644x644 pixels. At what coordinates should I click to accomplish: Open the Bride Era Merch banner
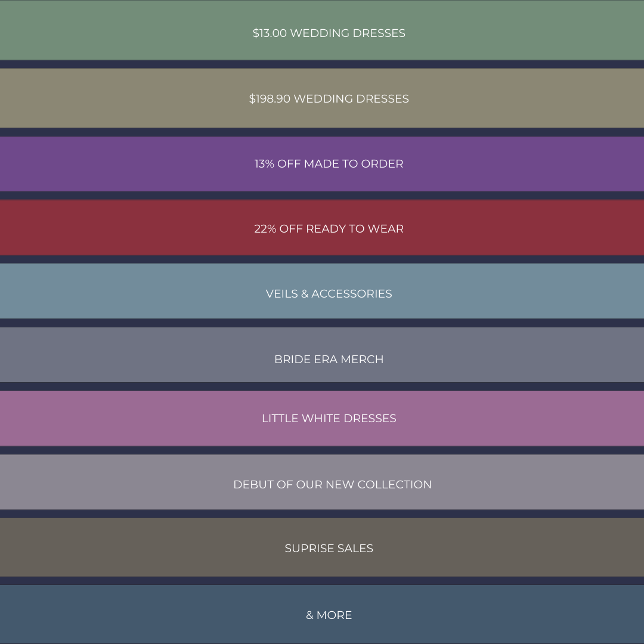(x=322, y=355)
